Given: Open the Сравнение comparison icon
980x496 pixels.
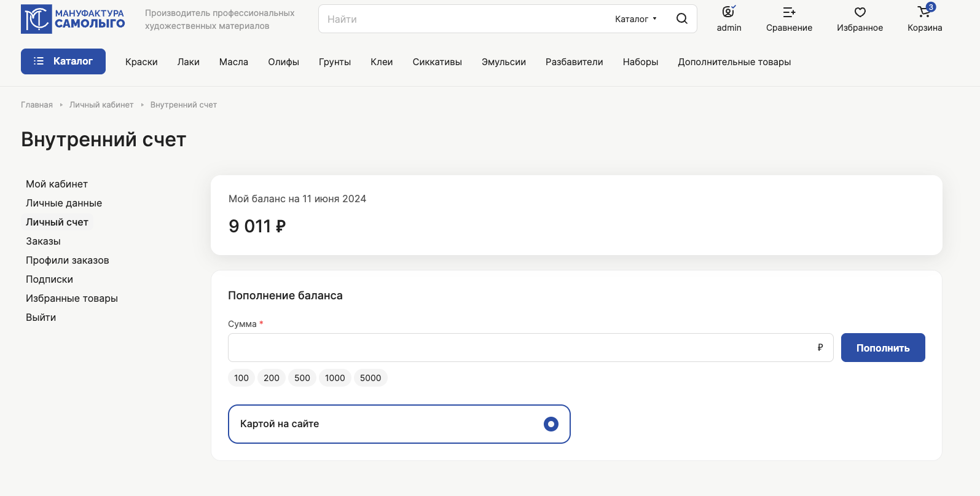Looking at the screenshot, I should tap(789, 12).
